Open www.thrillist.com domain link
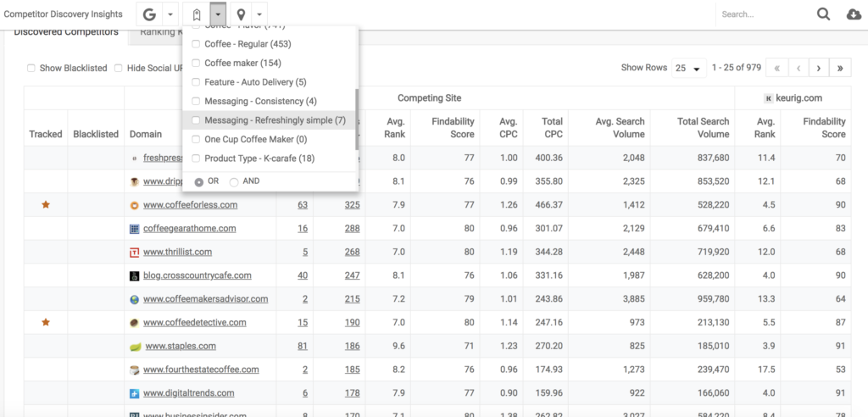868x417 pixels. (x=178, y=252)
